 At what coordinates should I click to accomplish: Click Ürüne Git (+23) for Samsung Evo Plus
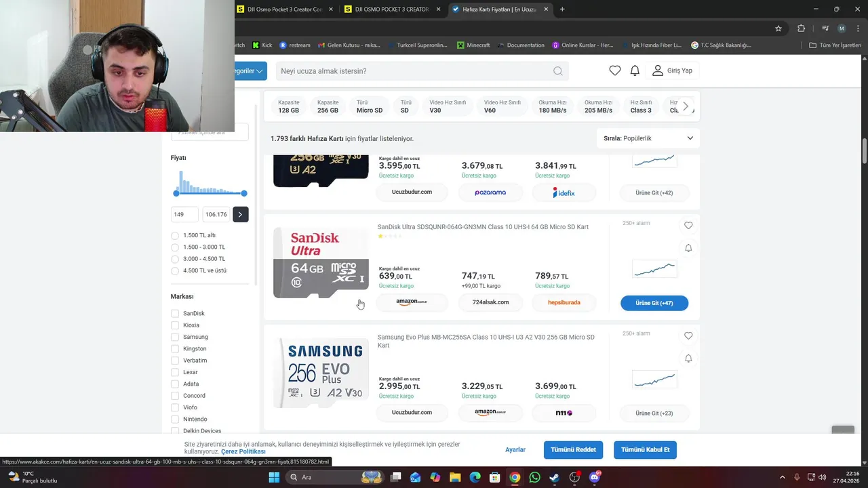point(654,413)
